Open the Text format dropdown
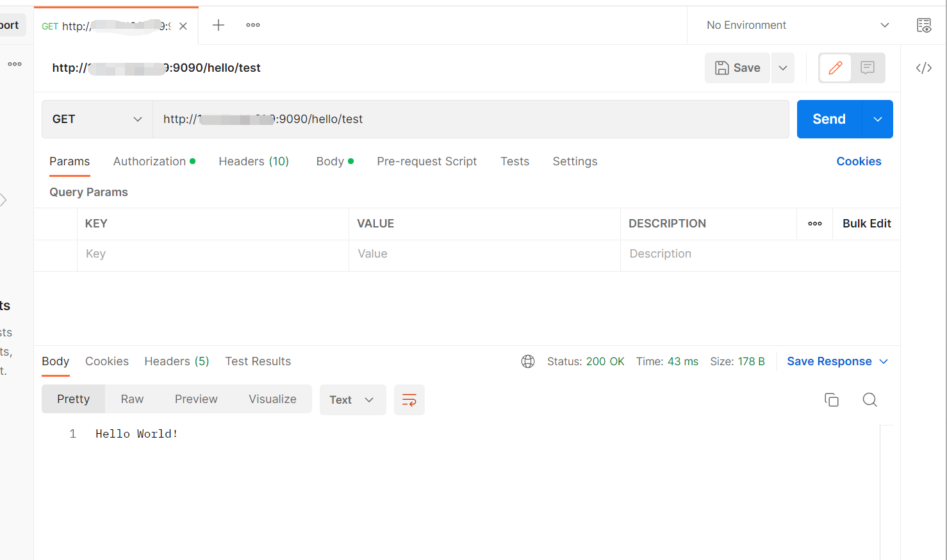Viewport: 947px width, 560px height. point(352,400)
